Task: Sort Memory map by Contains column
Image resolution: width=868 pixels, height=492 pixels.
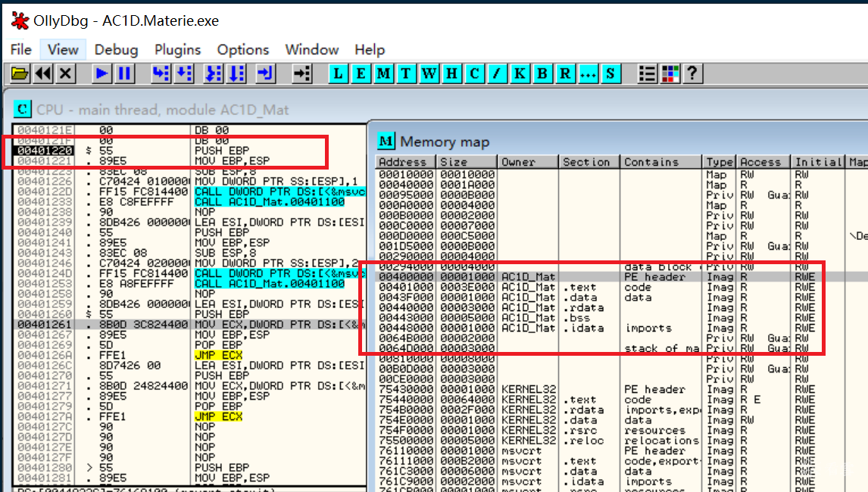Action: coord(660,162)
